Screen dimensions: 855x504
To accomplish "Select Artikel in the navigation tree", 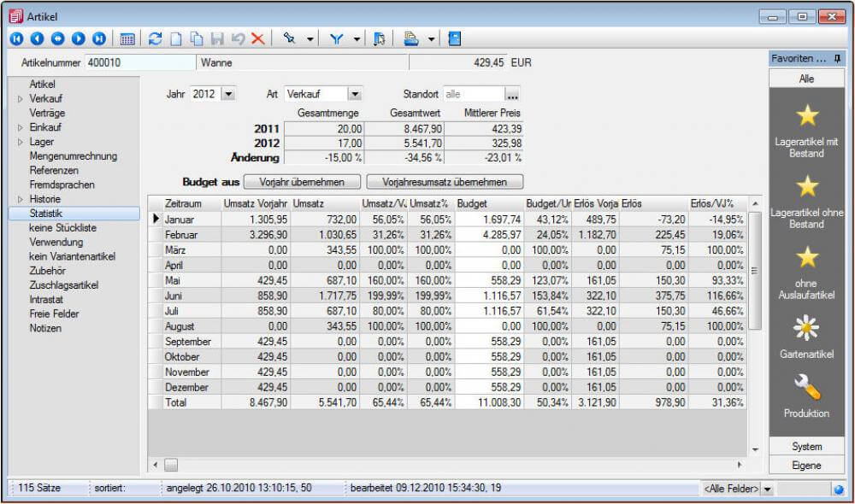I will [x=42, y=85].
